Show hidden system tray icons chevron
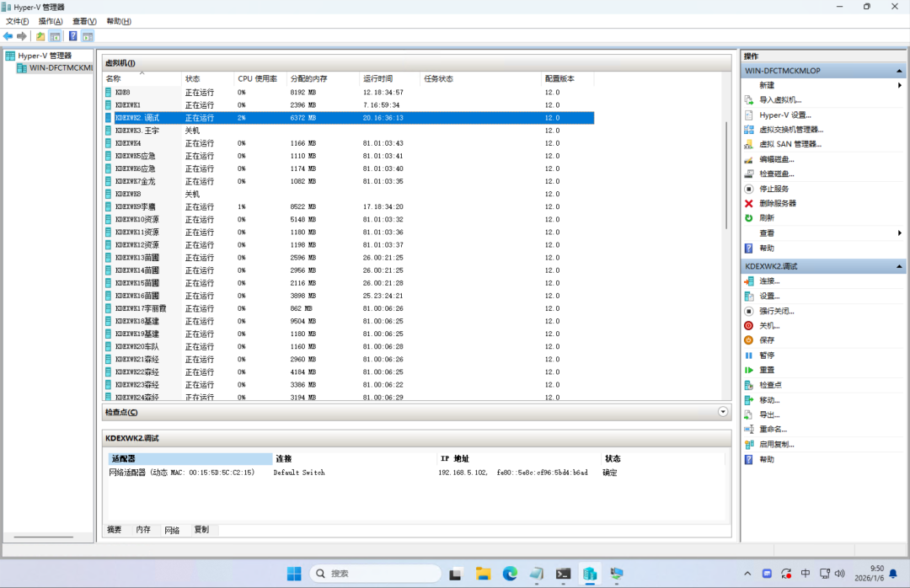The width and height of the screenshot is (910, 588). (x=747, y=574)
